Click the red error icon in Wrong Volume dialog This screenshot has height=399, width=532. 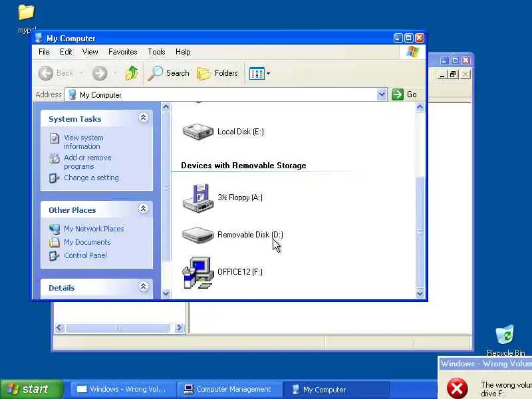[457, 388]
